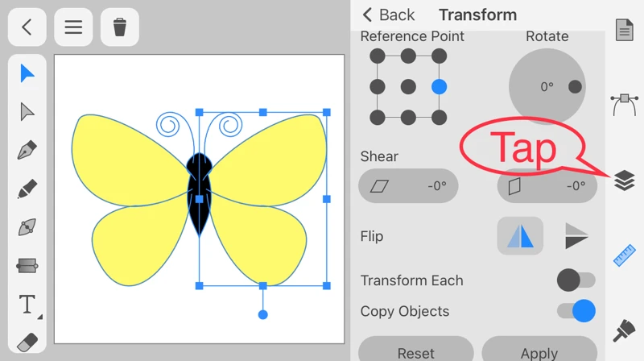Open the paintbrush style panel

624,330
